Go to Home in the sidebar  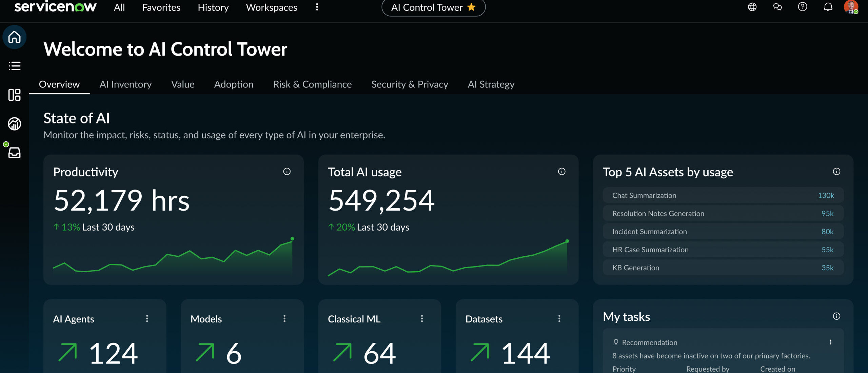pyautogui.click(x=15, y=37)
